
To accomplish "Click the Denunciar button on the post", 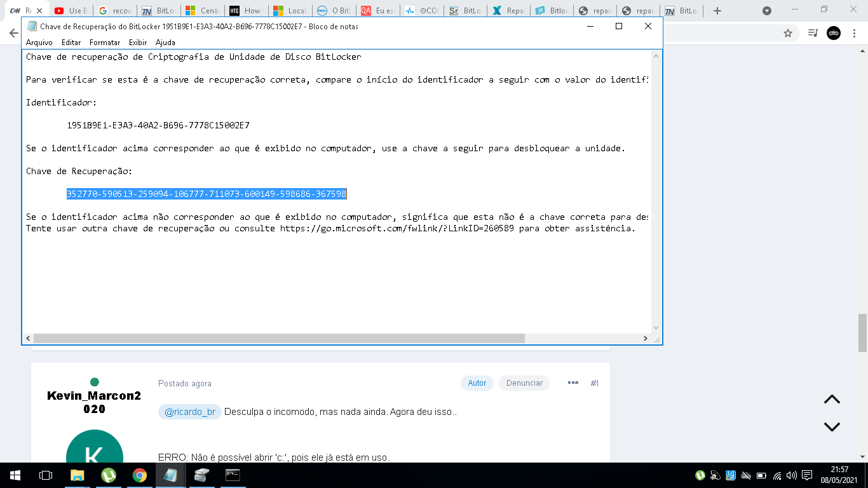I will [x=525, y=383].
